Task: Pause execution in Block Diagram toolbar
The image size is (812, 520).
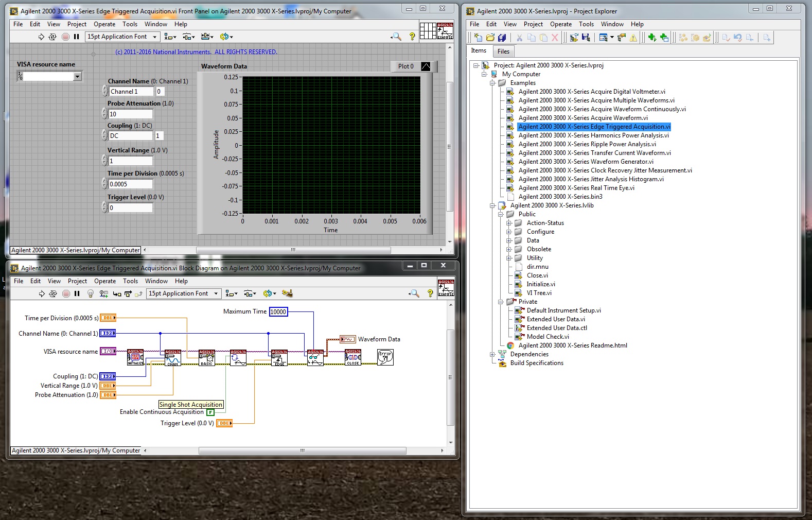Action: [x=77, y=293]
